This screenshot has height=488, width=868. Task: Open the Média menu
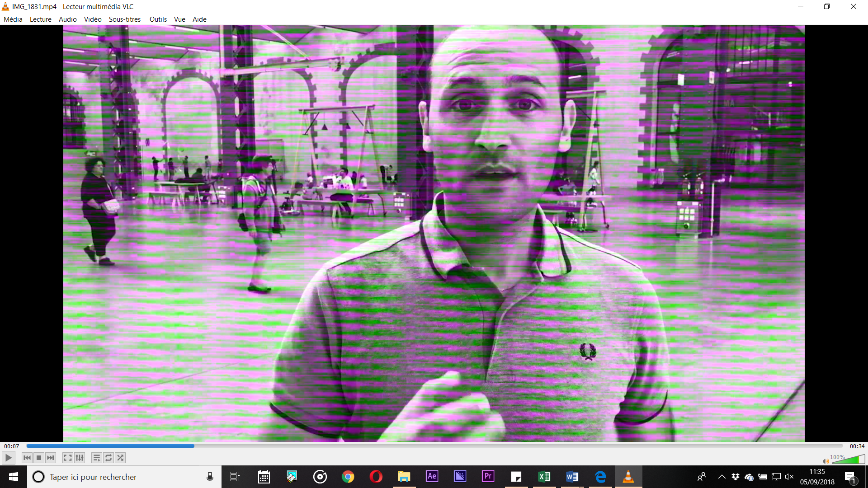[13, 19]
